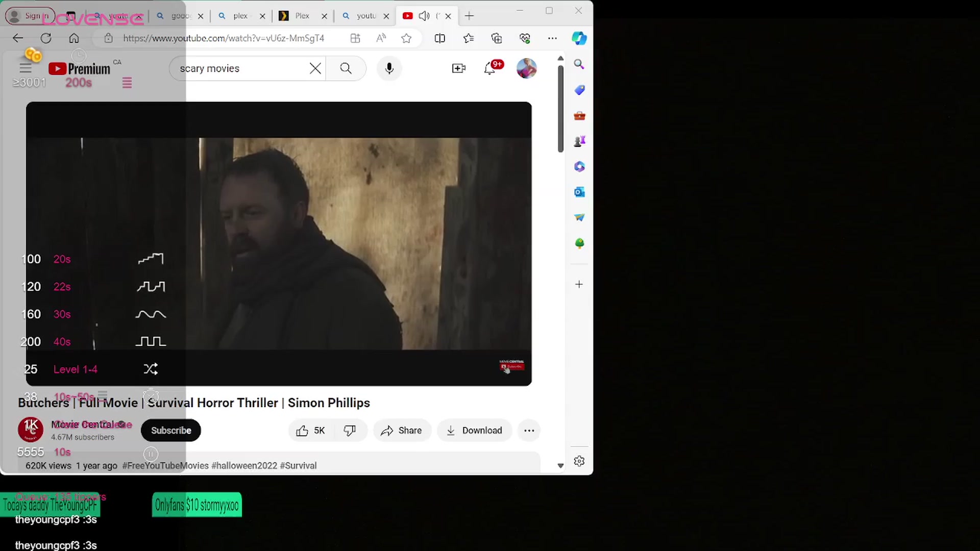
Task: Click the address bar URL
Action: coord(224,38)
